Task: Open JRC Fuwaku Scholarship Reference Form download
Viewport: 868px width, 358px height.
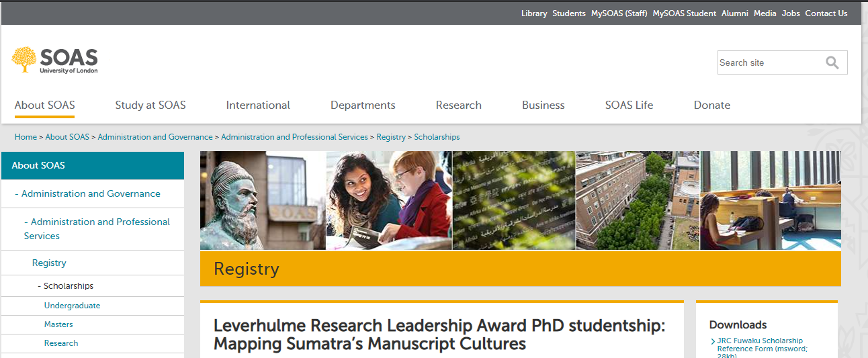Action: [x=763, y=349]
